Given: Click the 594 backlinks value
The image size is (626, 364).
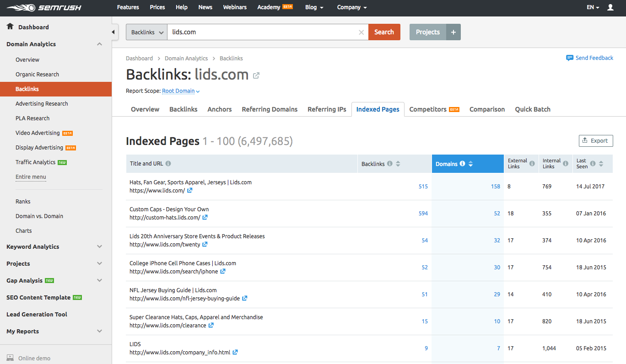Looking at the screenshot, I should tap(423, 214).
